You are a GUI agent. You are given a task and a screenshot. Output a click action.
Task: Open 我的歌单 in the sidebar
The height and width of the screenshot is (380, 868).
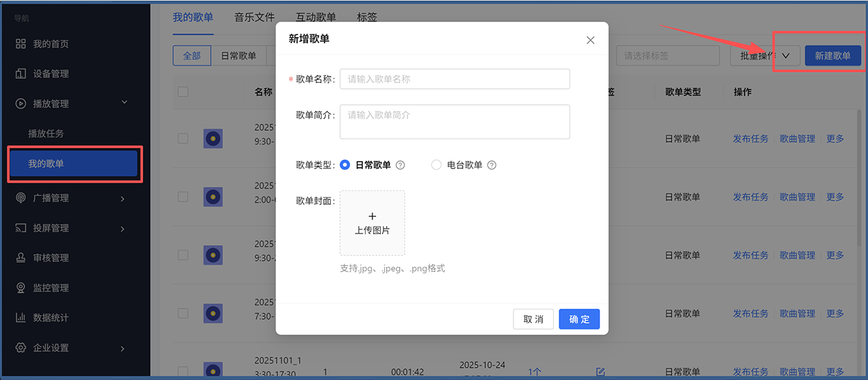tap(74, 164)
